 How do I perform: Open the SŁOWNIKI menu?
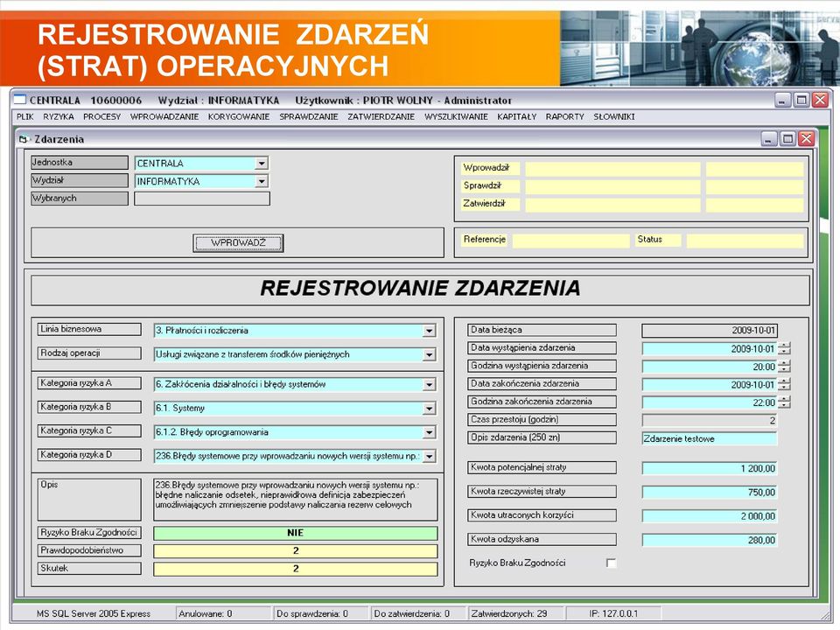614,116
